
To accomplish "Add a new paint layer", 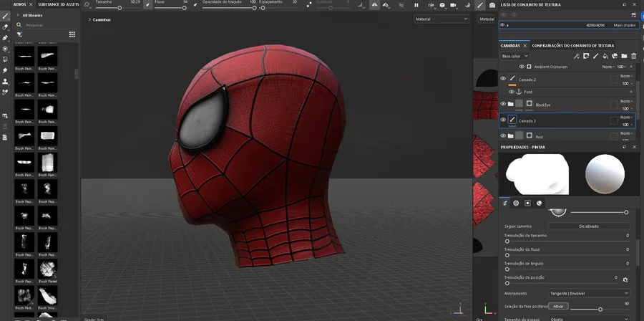I will 595,56.
